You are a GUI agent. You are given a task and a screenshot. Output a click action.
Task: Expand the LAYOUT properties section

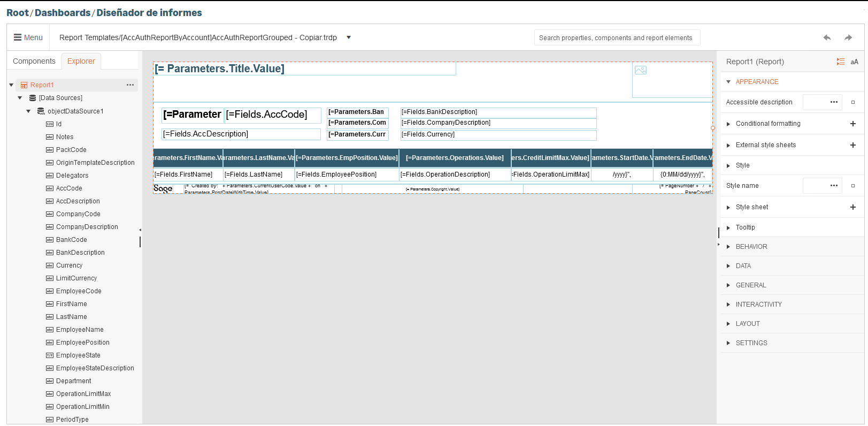[728, 324]
